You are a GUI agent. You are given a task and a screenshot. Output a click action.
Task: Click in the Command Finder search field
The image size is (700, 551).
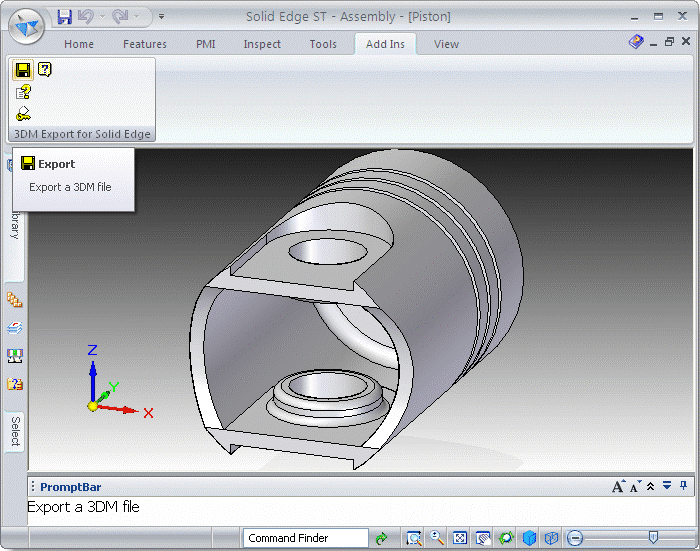(x=306, y=538)
